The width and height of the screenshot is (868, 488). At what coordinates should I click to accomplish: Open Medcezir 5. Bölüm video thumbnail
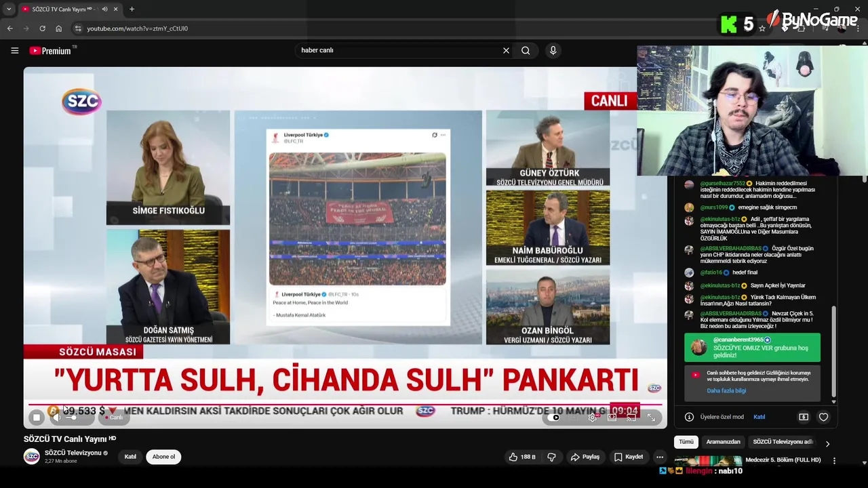click(x=708, y=460)
